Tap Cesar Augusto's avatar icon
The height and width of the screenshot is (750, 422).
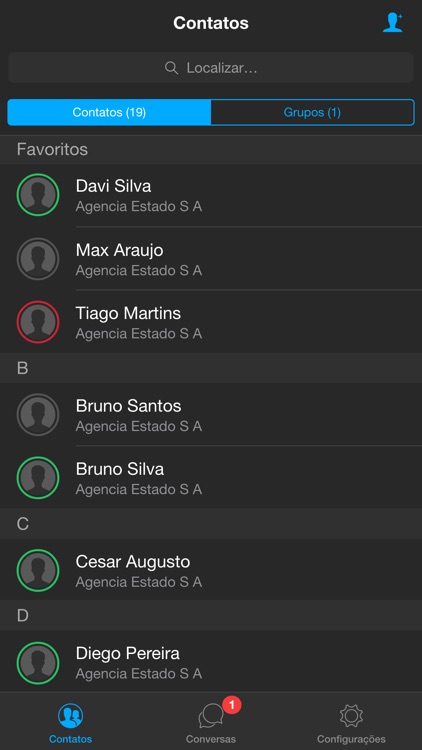pos(38,571)
